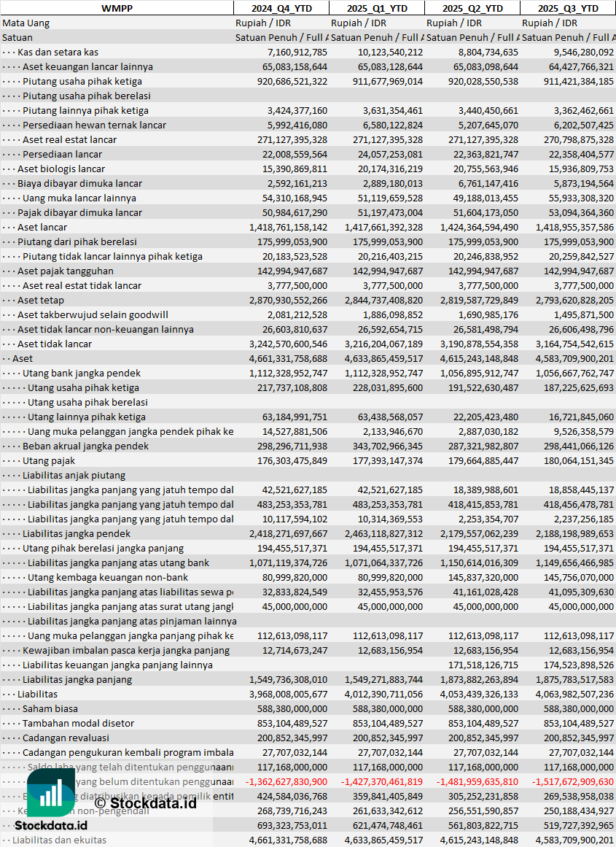Click Liabilitas jangka panjang atas utang bank

pos(118,563)
